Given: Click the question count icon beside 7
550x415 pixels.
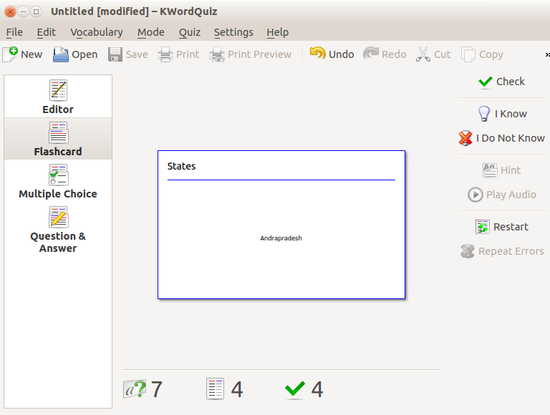Looking at the screenshot, I should [135, 389].
